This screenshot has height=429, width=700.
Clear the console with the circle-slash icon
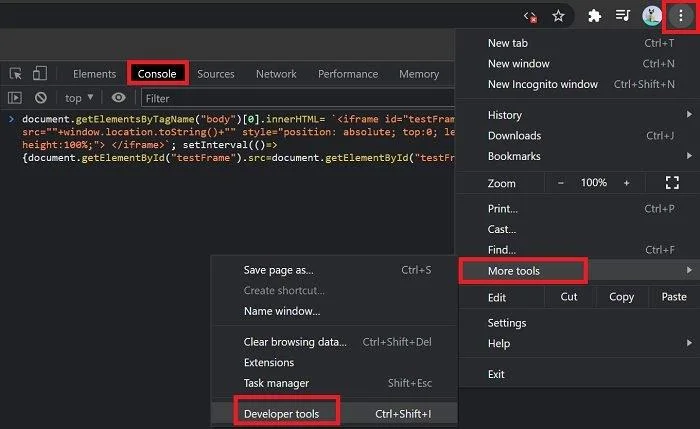point(41,97)
